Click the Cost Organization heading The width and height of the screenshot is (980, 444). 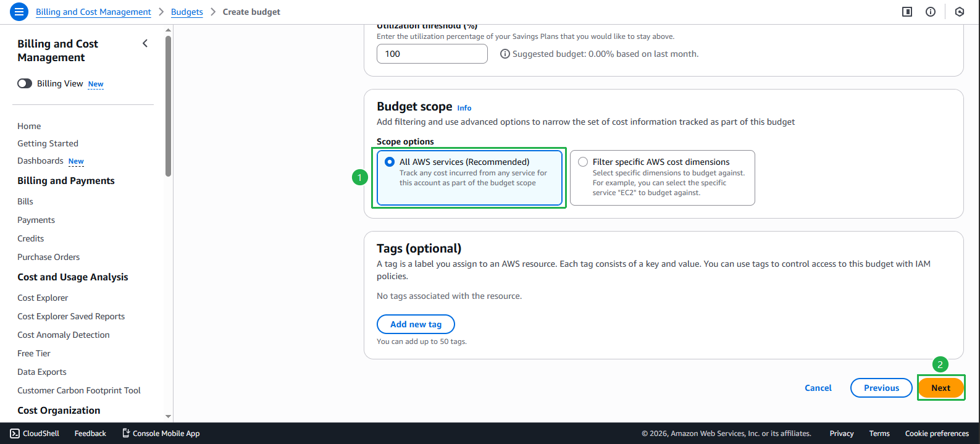[59, 411]
